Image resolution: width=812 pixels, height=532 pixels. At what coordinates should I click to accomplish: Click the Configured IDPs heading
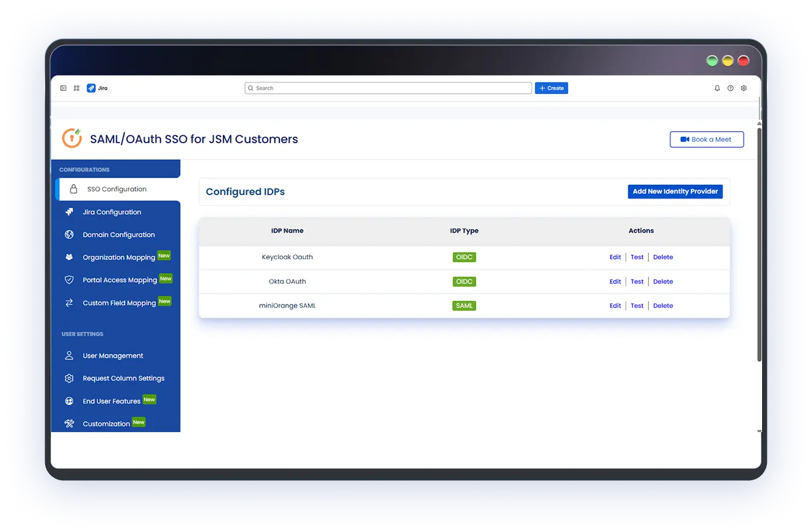pyautogui.click(x=245, y=192)
